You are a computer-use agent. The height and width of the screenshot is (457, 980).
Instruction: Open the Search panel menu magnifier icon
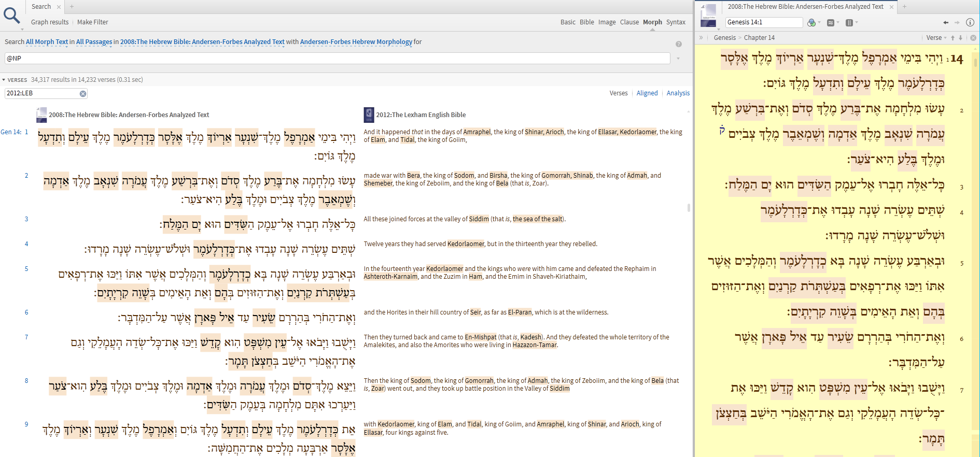point(11,15)
